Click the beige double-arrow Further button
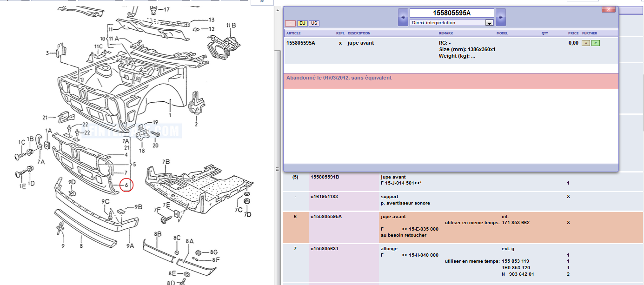The height and width of the screenshot is (285, 644). tap(586, 43)
